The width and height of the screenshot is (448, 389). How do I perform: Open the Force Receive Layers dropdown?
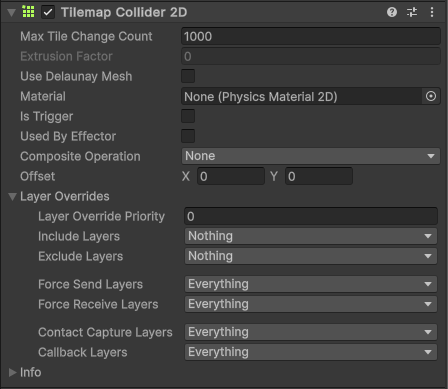coord(311,304)
